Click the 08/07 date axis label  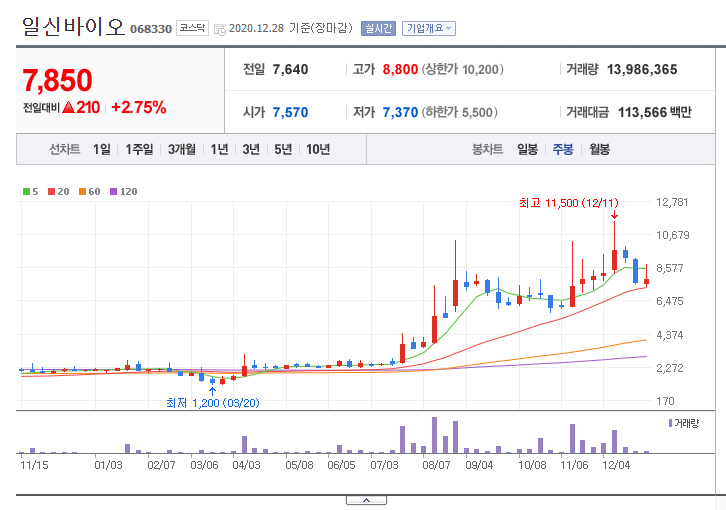(x=436, y=465)
